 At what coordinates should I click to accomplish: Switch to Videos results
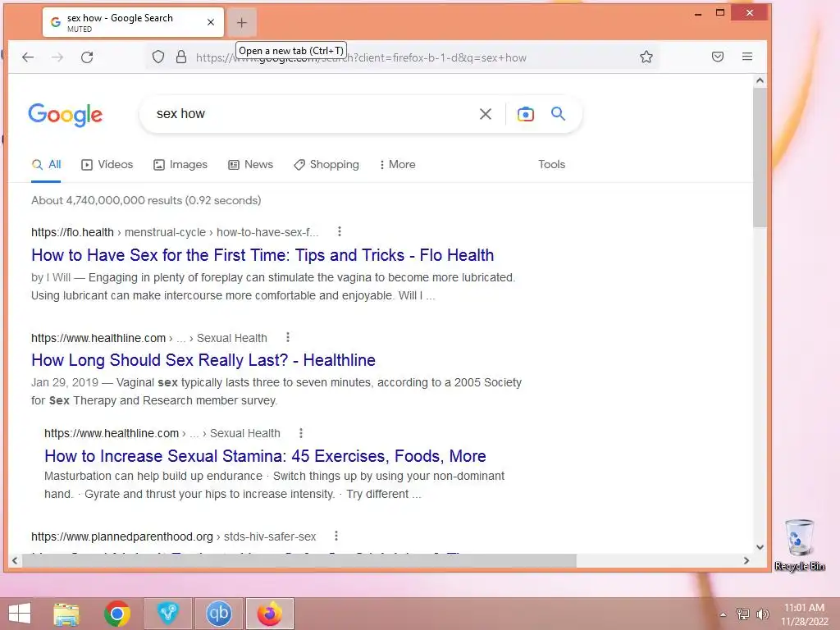[107, 164]
